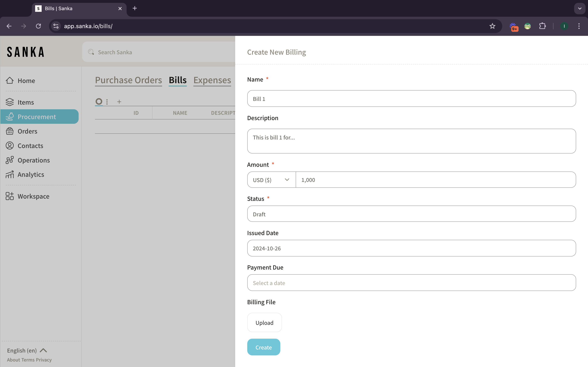Click the plus icon to add view
Image resolution: width=588 pixels, height=367 pixels.
[119, 102]
